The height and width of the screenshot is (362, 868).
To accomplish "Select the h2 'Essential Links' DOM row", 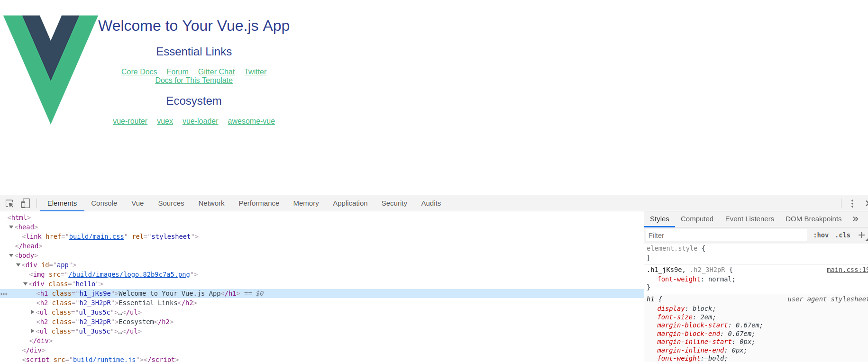I will (322, 303).
